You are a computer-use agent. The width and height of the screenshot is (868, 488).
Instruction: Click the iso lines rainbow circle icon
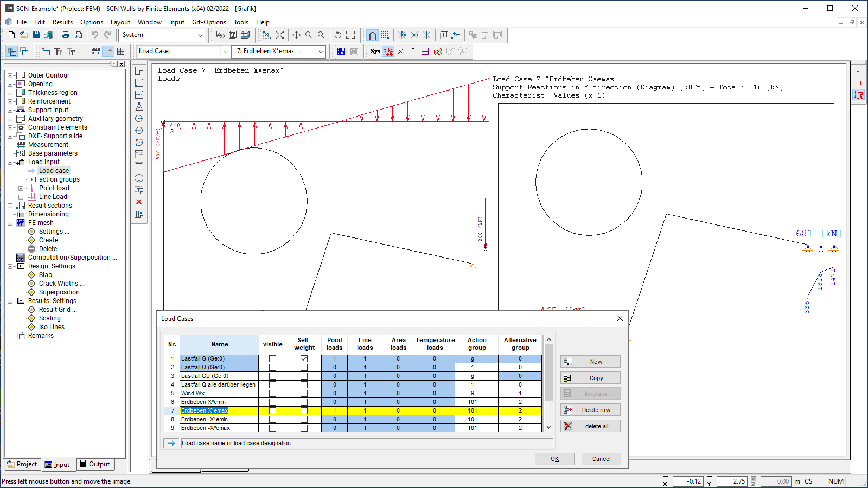[438, 51]
